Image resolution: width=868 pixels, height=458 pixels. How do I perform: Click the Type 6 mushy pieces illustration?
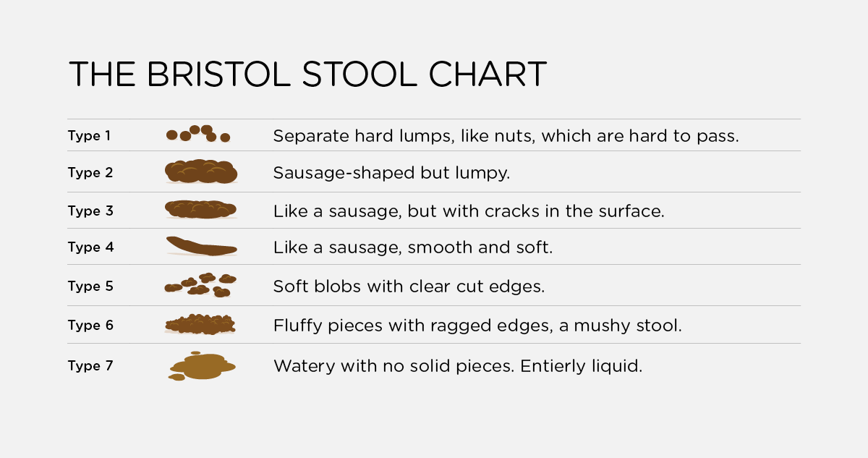(201, 324)
